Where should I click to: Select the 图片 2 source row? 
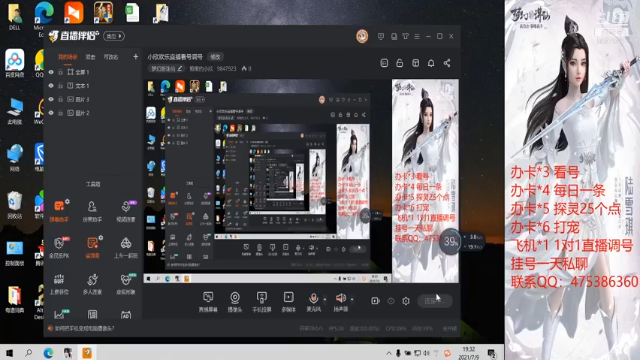pyautogui.click(x=93, y=113)
